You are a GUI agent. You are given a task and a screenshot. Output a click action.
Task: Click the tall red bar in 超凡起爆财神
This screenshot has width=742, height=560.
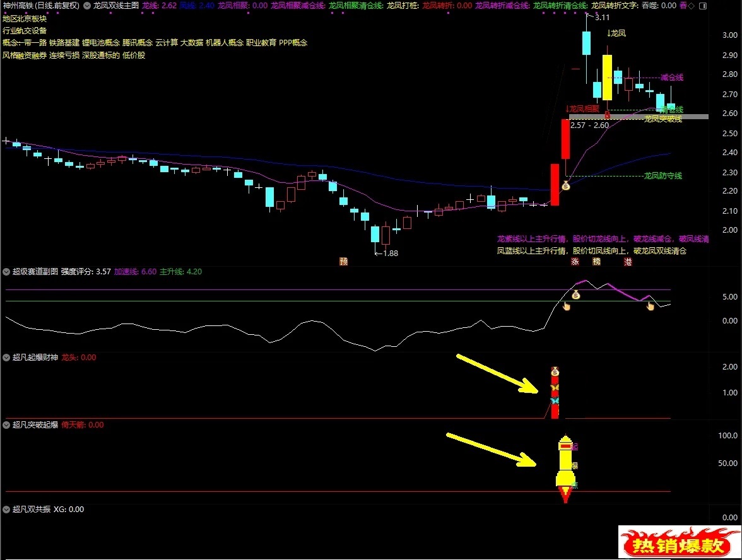(555, 392)
